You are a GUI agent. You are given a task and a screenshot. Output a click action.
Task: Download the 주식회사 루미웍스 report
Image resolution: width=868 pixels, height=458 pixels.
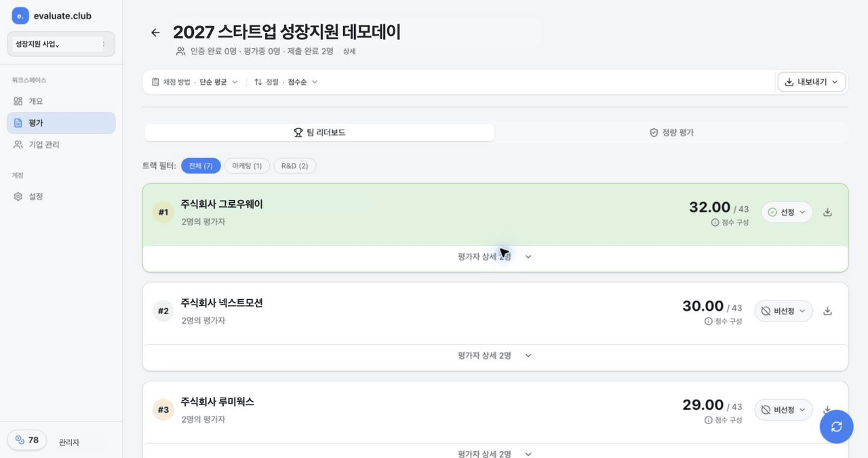click(x=827, y=410)
